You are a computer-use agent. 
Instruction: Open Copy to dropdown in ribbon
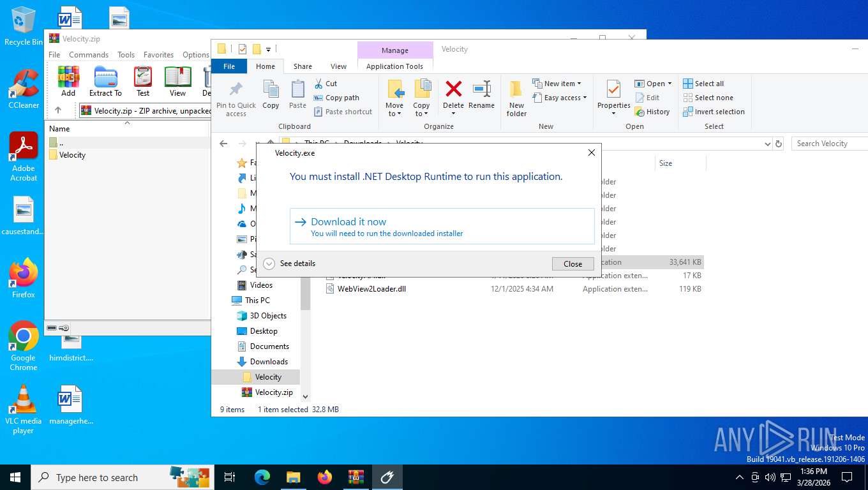[421, 110]
